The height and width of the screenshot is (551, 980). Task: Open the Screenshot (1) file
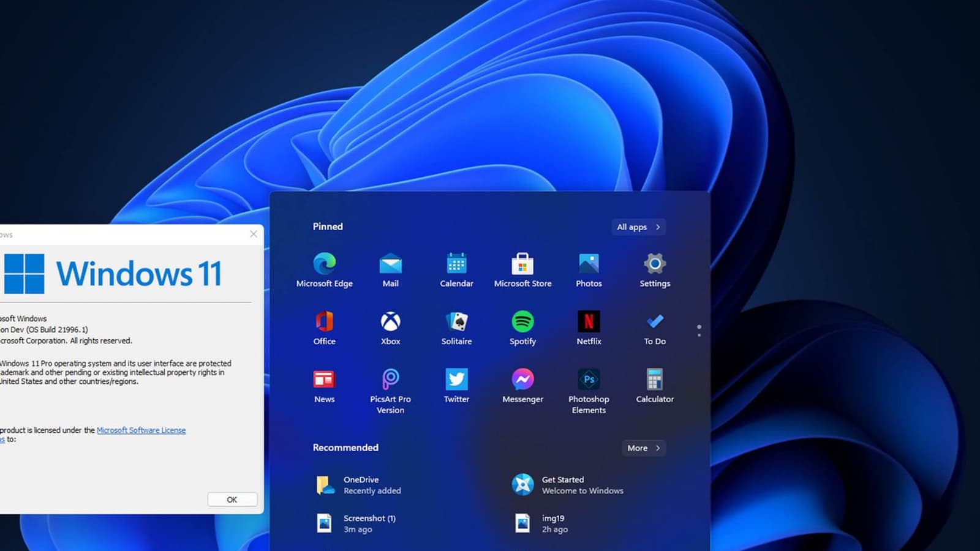[x=356, y=523]
